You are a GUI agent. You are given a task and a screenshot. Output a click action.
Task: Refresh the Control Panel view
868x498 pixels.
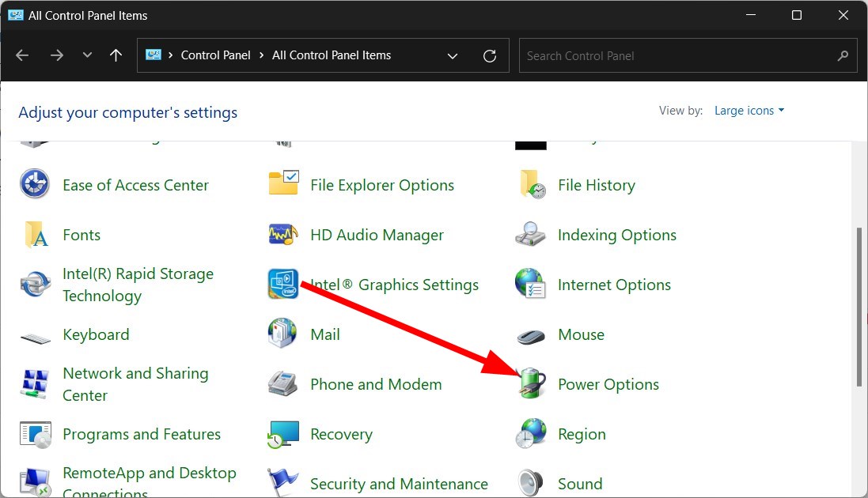pos(490,55)
